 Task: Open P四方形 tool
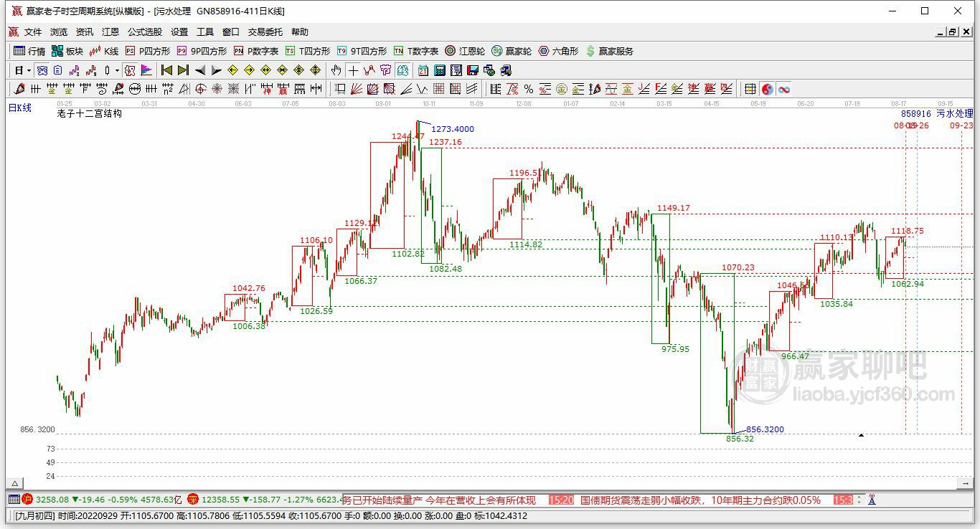pos(148,51)
